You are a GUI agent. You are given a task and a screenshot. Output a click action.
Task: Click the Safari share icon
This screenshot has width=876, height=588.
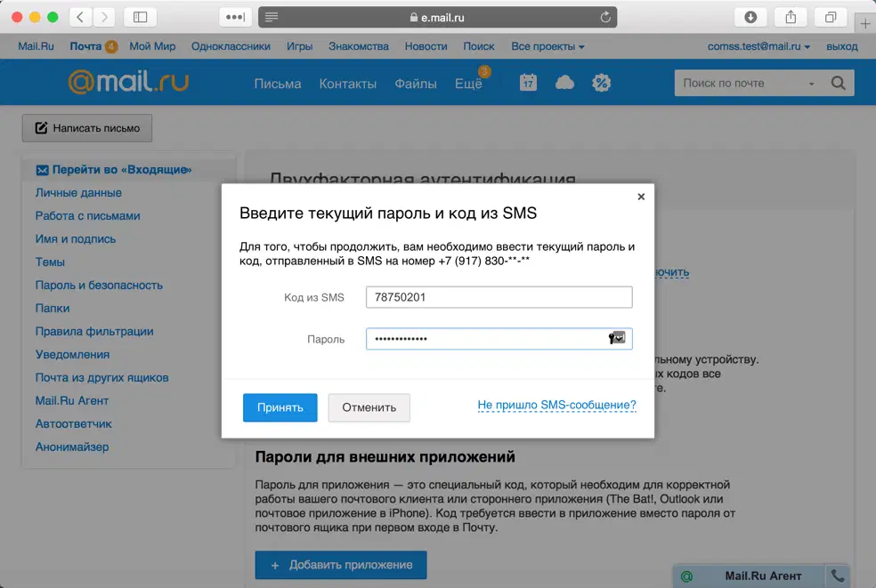coord(789,16)
